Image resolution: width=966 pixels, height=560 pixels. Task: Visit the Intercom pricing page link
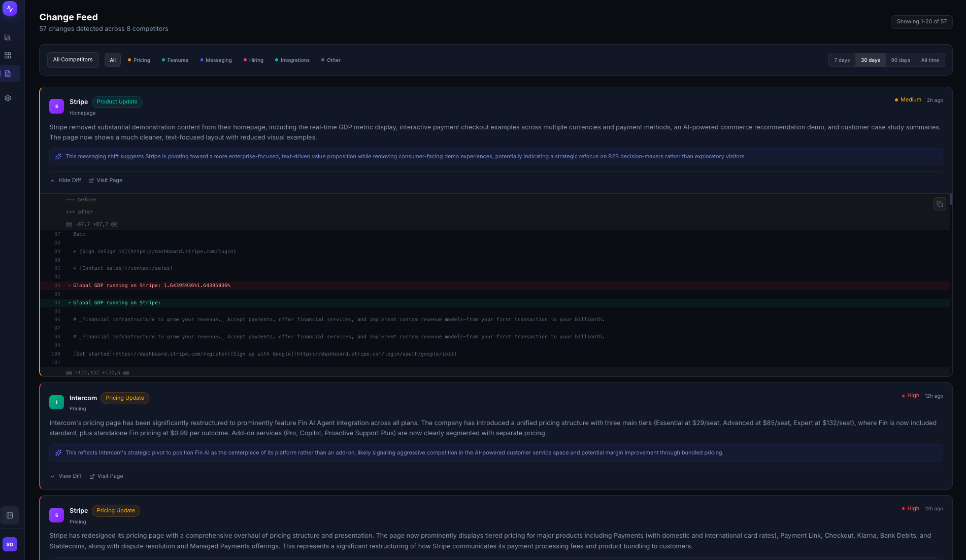click(x=107, y=476)
